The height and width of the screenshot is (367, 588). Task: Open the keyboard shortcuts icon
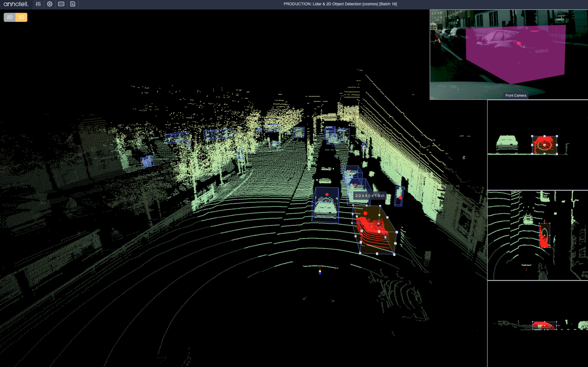point(61,4)
